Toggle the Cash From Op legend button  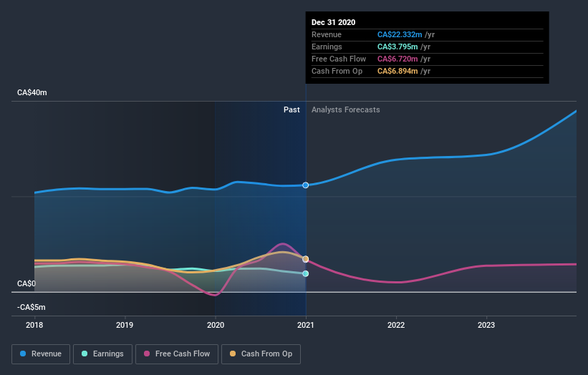point(261,354)
